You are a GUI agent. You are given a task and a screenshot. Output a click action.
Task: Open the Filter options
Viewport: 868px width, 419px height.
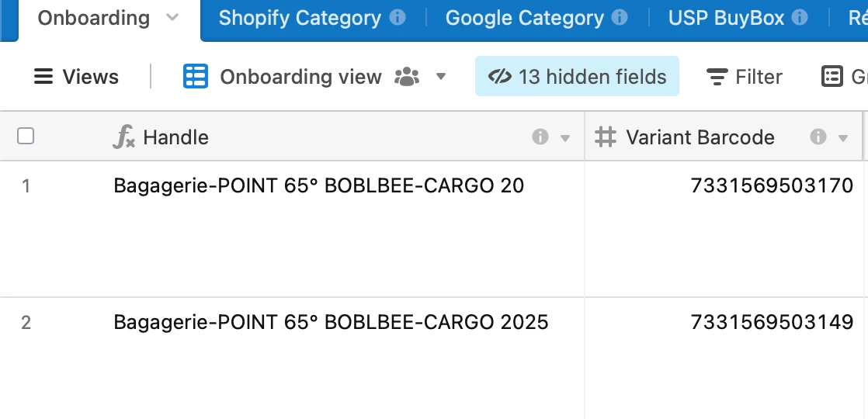(x=745, y=76)
